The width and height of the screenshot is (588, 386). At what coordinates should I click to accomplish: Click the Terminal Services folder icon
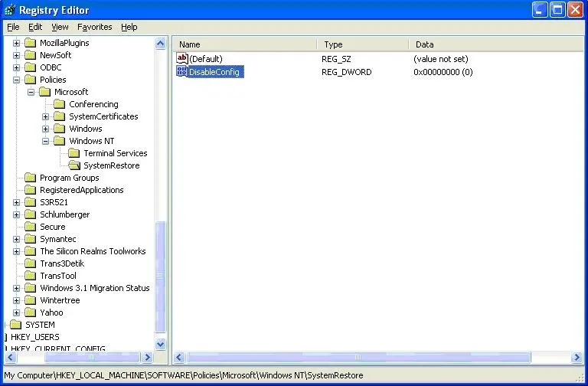pyautogui.click(x=74, y=153)
